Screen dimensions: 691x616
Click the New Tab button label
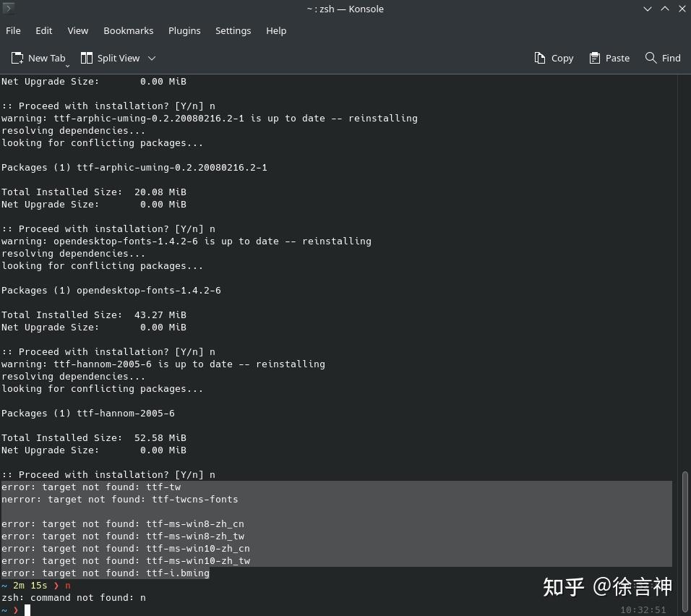tap(46, 58)
